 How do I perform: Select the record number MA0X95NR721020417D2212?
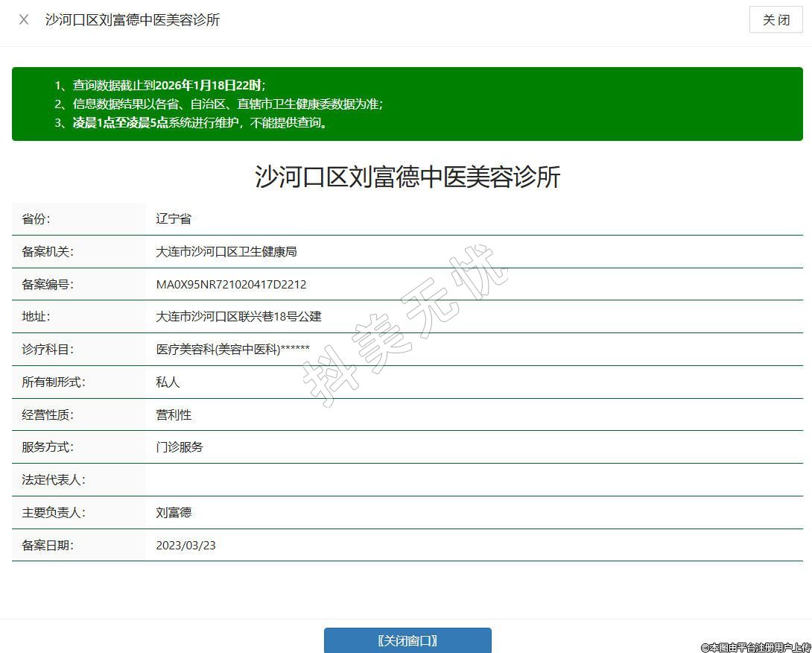[x=231, y=285]
